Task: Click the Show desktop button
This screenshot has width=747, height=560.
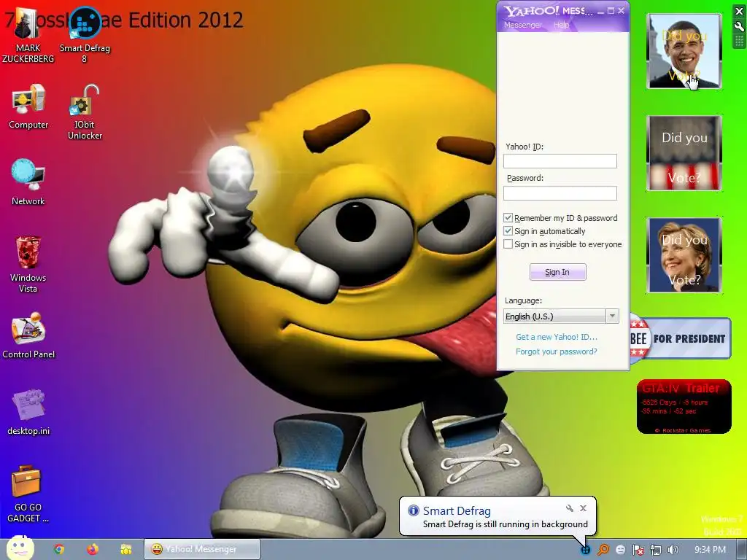Action: click(x=741, y=550)
